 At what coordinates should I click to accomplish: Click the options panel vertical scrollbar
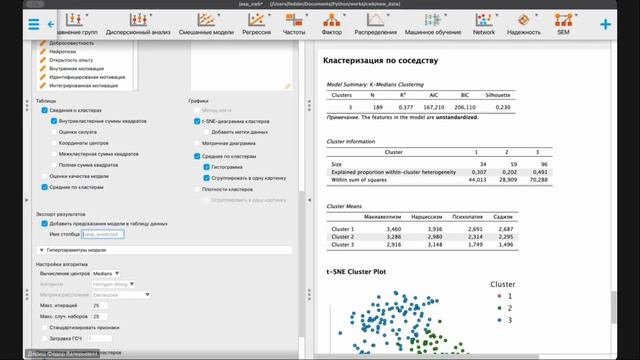click(x=302, y=264)
